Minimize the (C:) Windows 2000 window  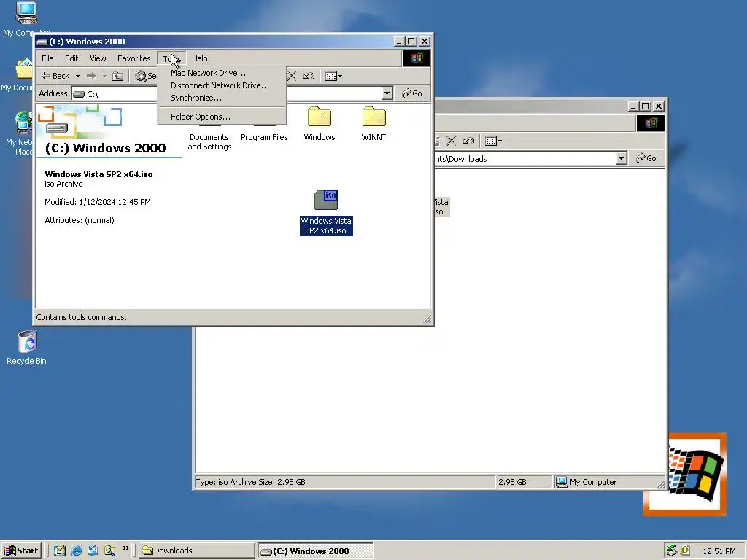[x=399, y=42]
